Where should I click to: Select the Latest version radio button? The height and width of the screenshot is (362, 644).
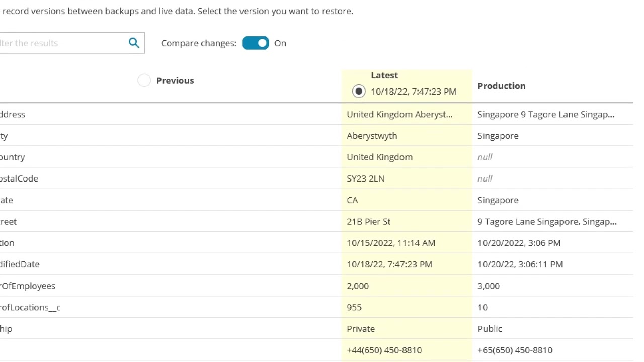click(x=359, y=91)
